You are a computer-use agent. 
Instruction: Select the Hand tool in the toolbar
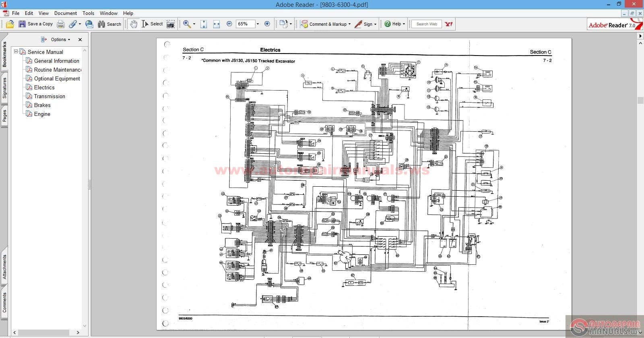click(x=133, y=24)
